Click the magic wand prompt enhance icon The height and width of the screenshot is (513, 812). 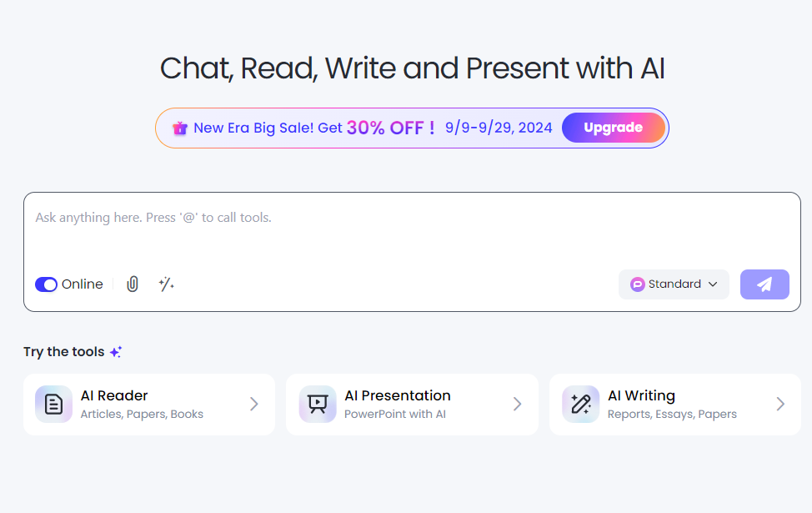[166, 284]
